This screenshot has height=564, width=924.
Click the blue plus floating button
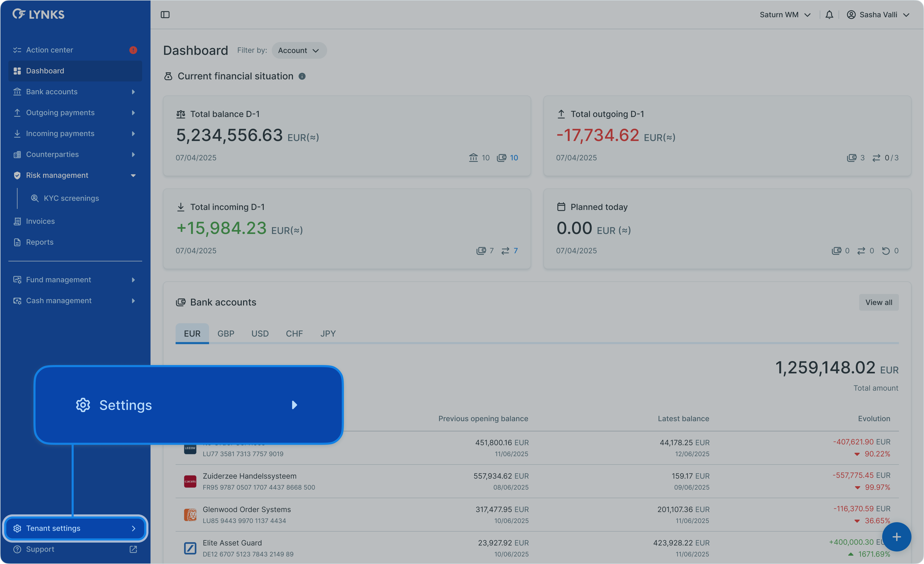point(896,537)
